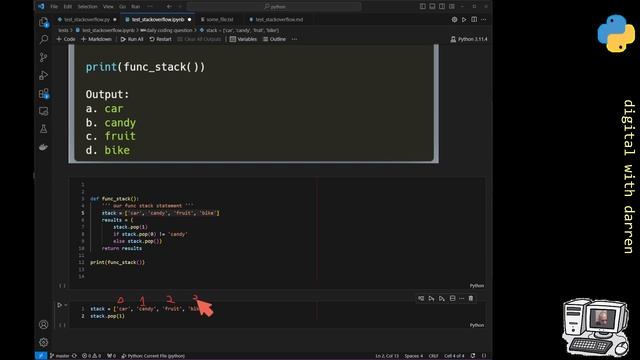
Task: Add a new Markdown cell
Action: [x=96, y=39]
